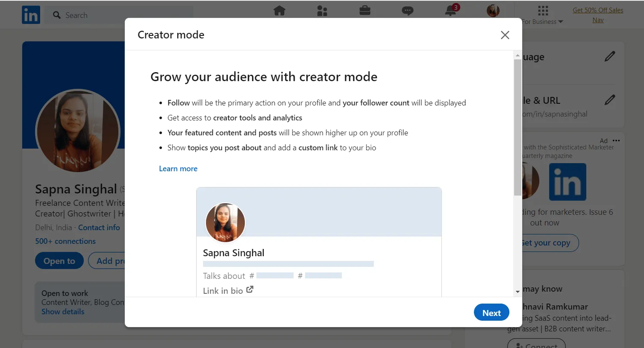
Task: Click the Open to button
Action: pyautogui.click(x=59, y=261)
